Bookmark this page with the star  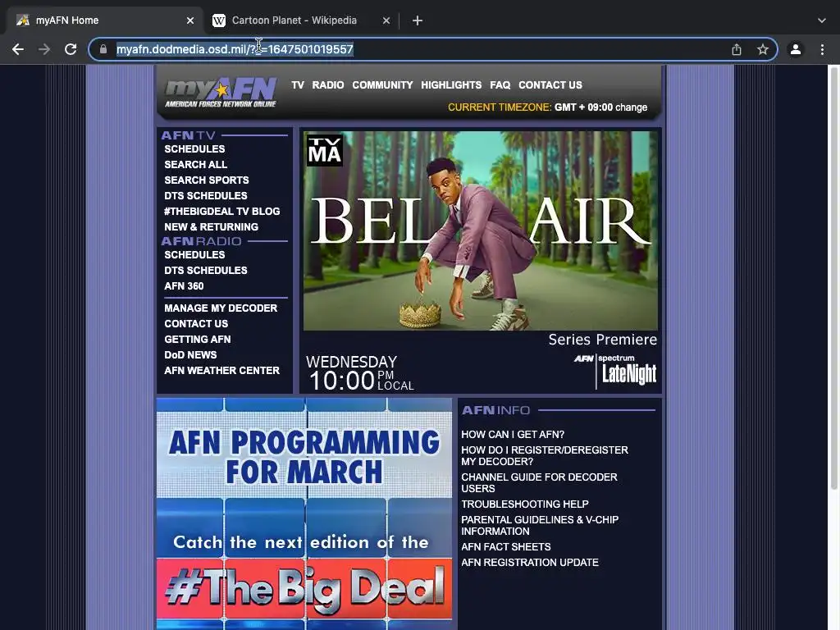pos(763,49)
